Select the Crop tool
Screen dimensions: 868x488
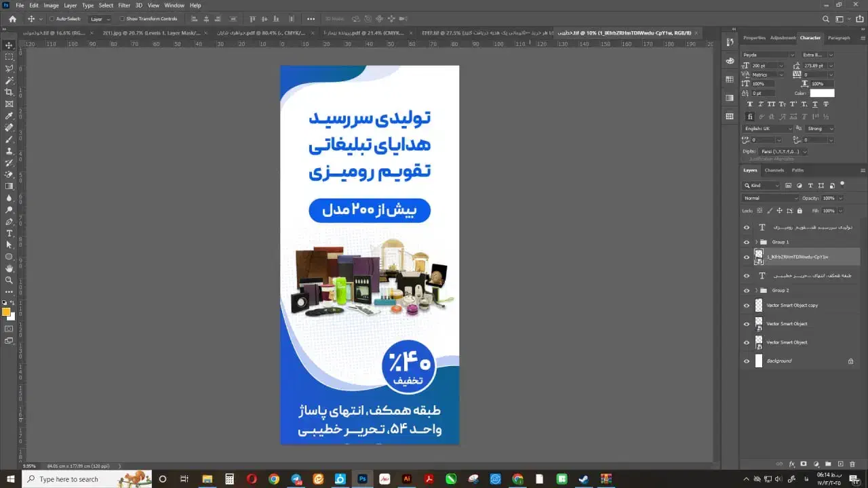9,92
